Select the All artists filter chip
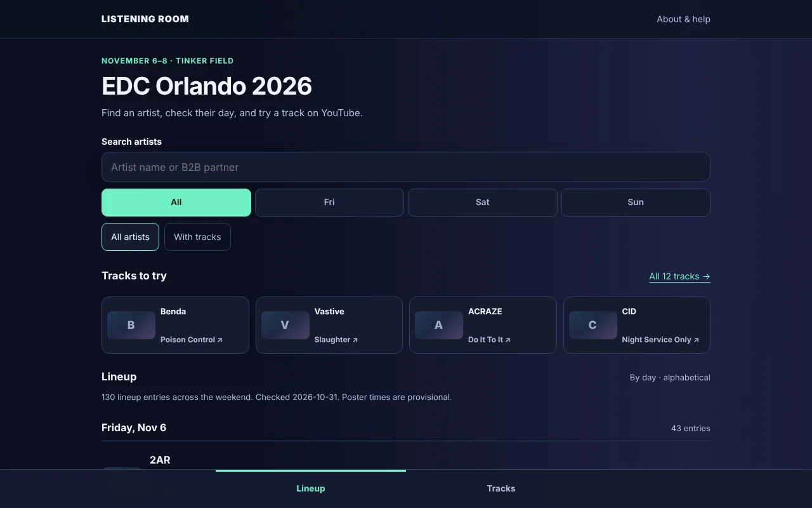This screenshot has height=508, width=812. click(x=130, y=237)
